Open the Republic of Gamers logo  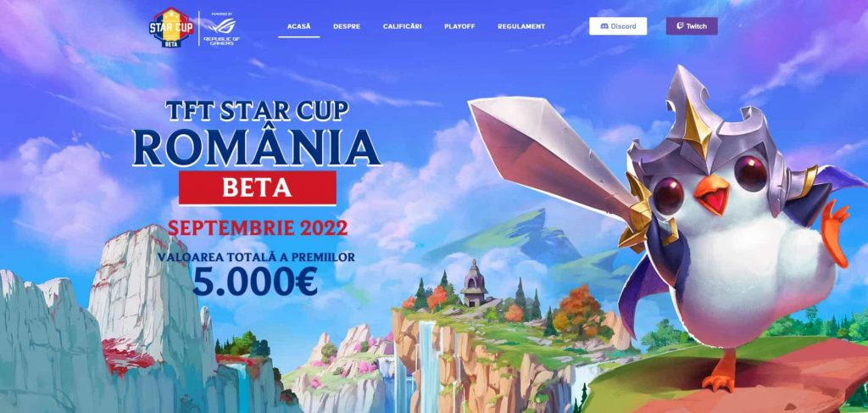(221, 29)
